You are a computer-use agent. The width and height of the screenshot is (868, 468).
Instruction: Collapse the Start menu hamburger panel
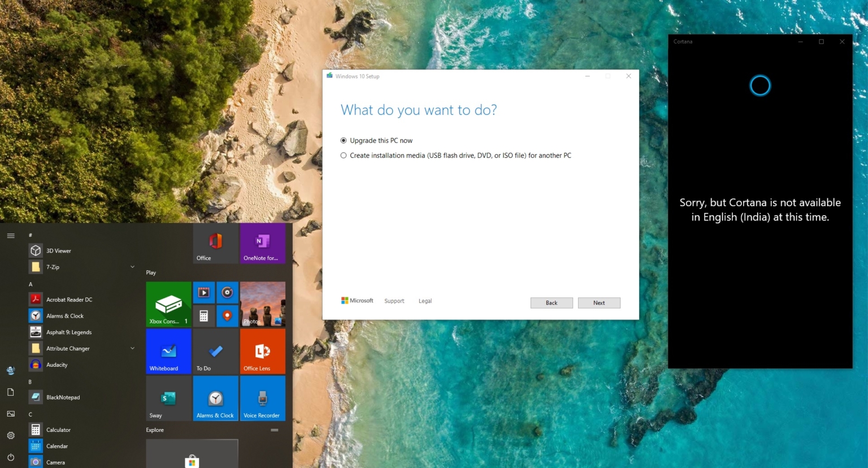(10, 236)
